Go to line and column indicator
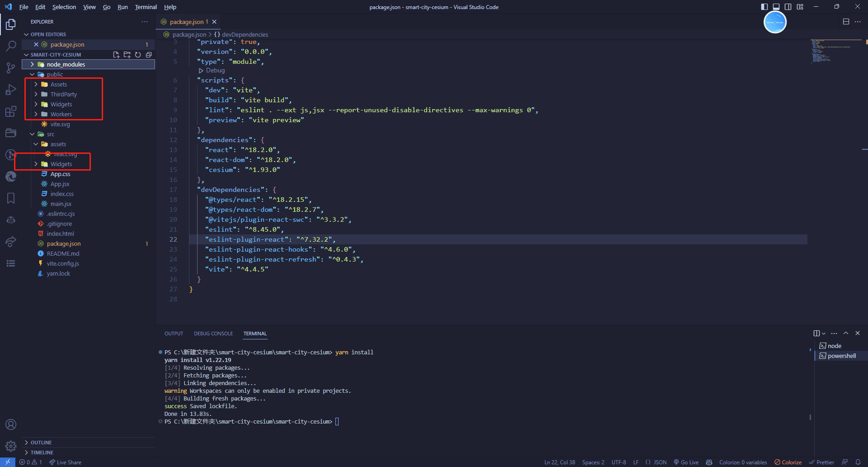The image size is (868, 467). click(560, 462)
